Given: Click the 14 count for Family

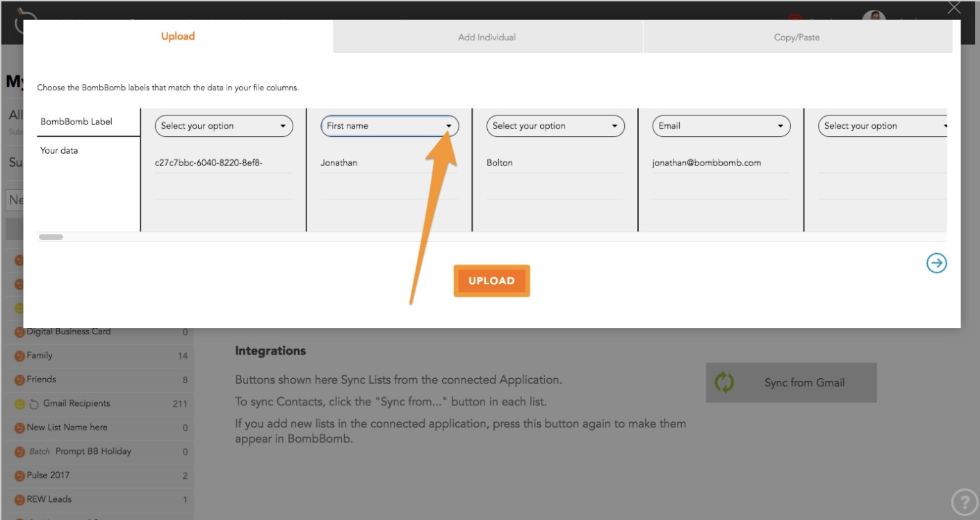Looking at the screenshot, I should pyautogui.click(x=183, y=356).
